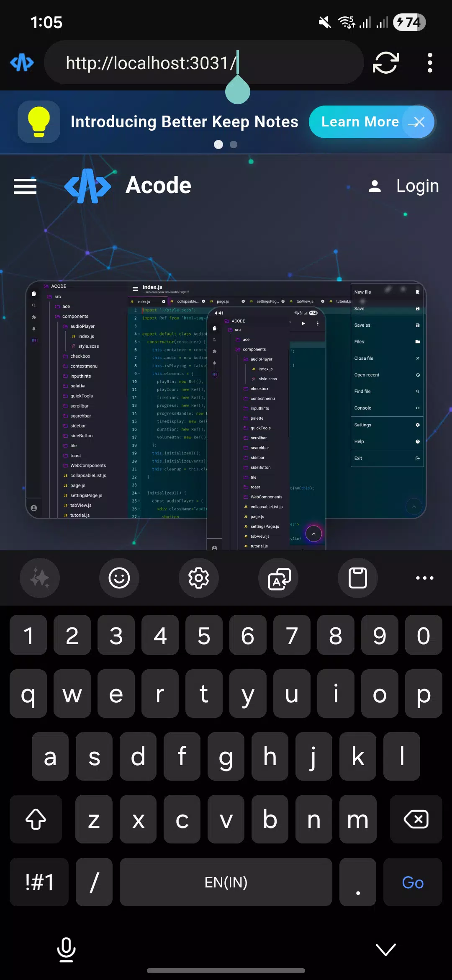Start voice input with the microphone icon

click(x=66, y=950)
